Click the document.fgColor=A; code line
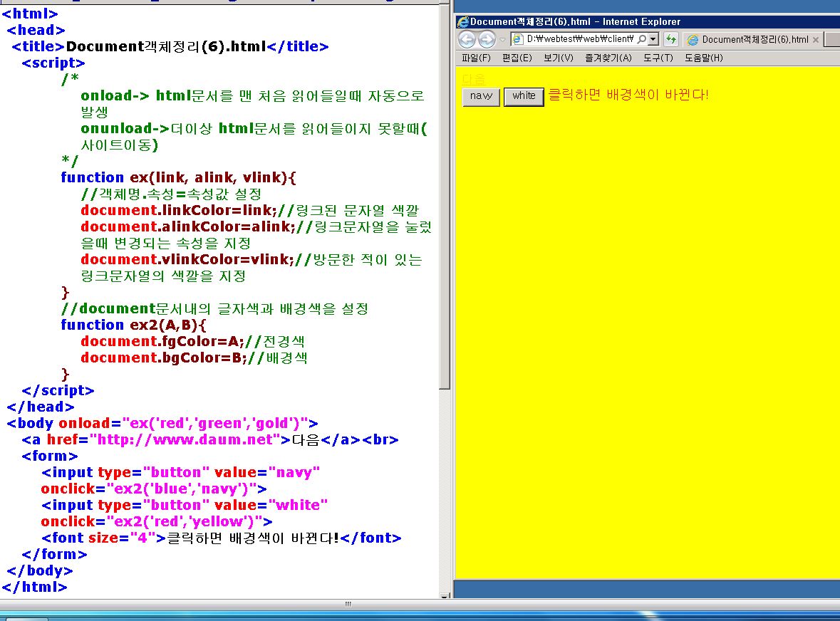840x621 pixels. pos(193,342)
